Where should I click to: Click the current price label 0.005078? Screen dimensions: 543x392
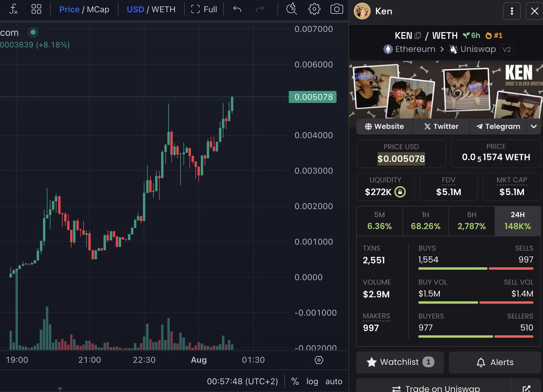click(x=313, y=97)
